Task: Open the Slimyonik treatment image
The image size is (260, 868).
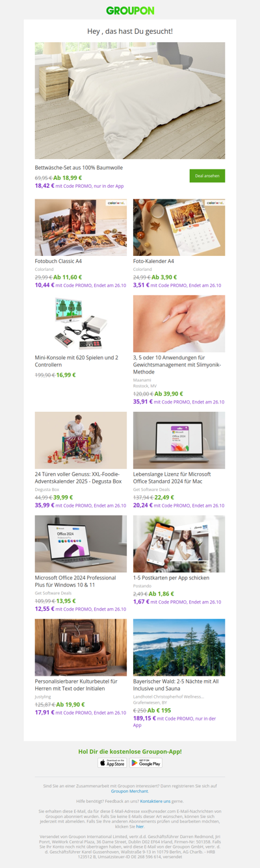Action: (179, 324)
